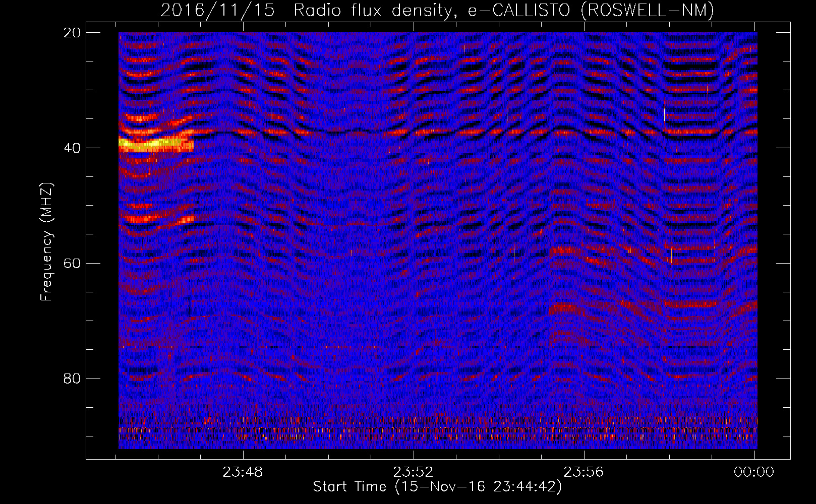Click the 23:52 time tick label
The height and width of the screenshot is (504, 816).
[x=414, y=472]
